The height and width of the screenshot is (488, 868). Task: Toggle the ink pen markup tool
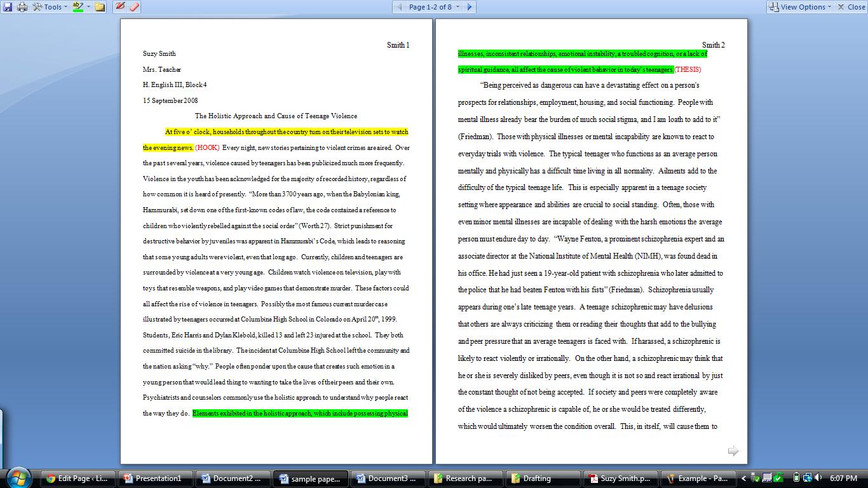click(120, 7)
